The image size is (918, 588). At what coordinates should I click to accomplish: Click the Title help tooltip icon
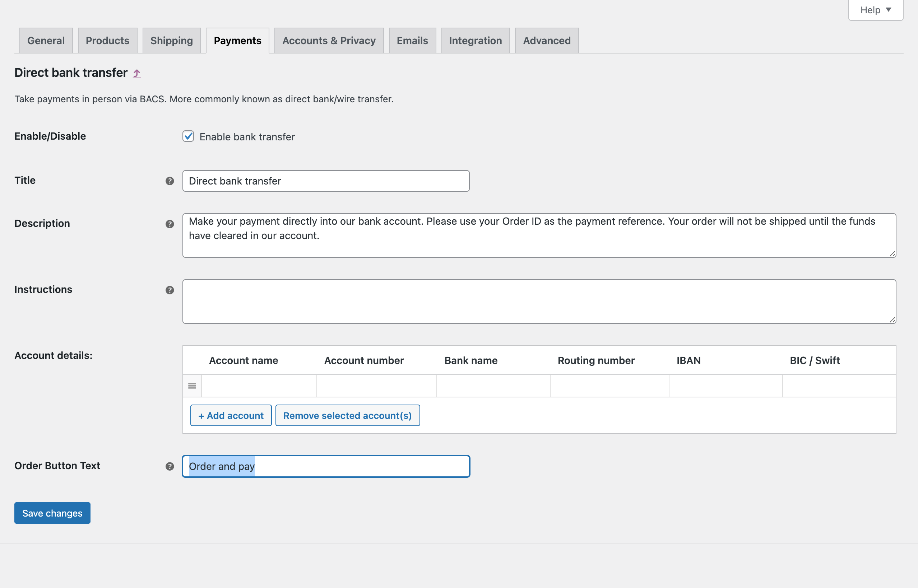[170, 181]
